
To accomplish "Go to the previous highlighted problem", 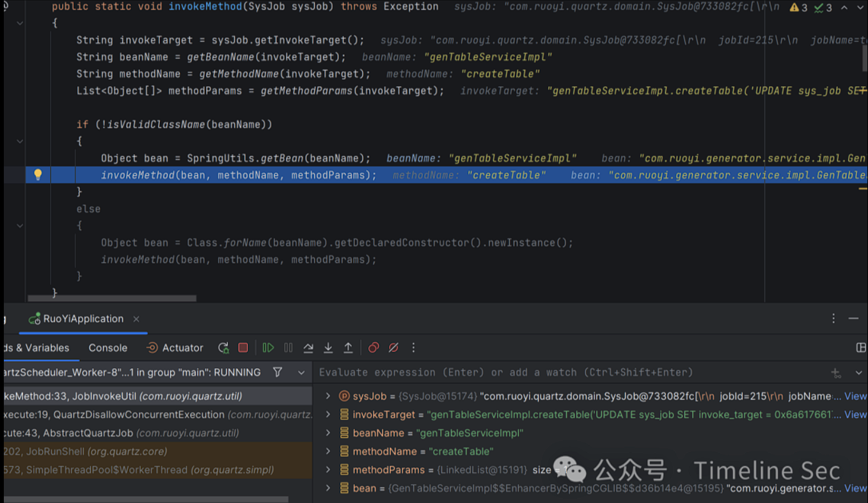I will click(844, 8).
